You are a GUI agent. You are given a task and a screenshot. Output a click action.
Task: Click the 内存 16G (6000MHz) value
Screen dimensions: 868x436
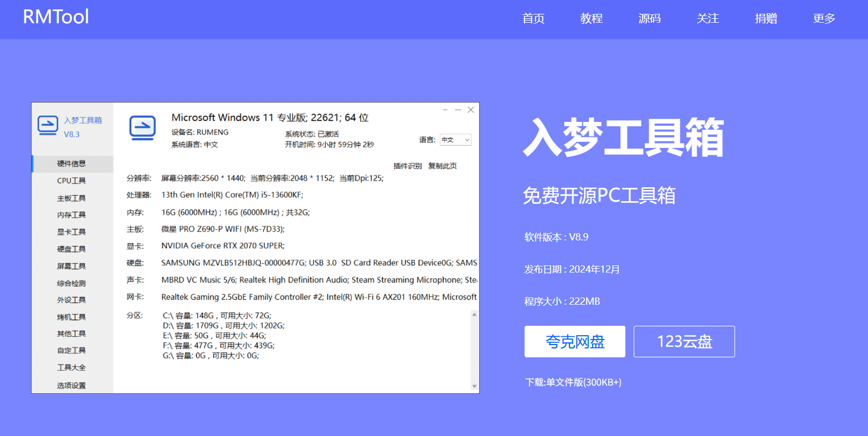(x=235, y=212)
